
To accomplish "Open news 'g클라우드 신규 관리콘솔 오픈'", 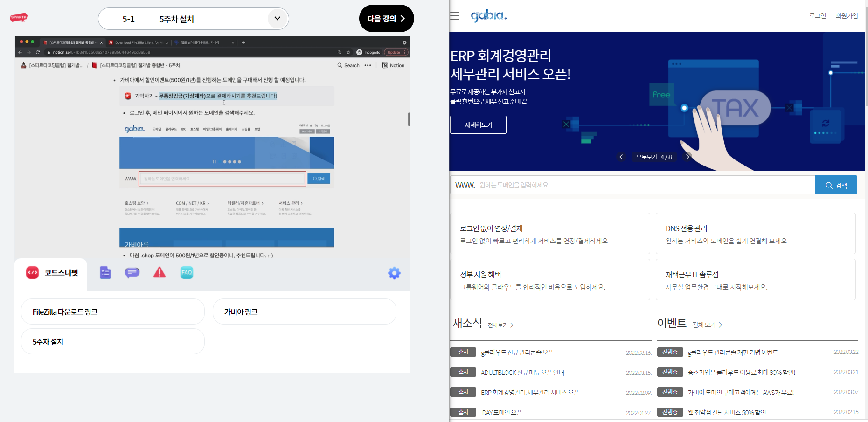I will coord(517,353).
